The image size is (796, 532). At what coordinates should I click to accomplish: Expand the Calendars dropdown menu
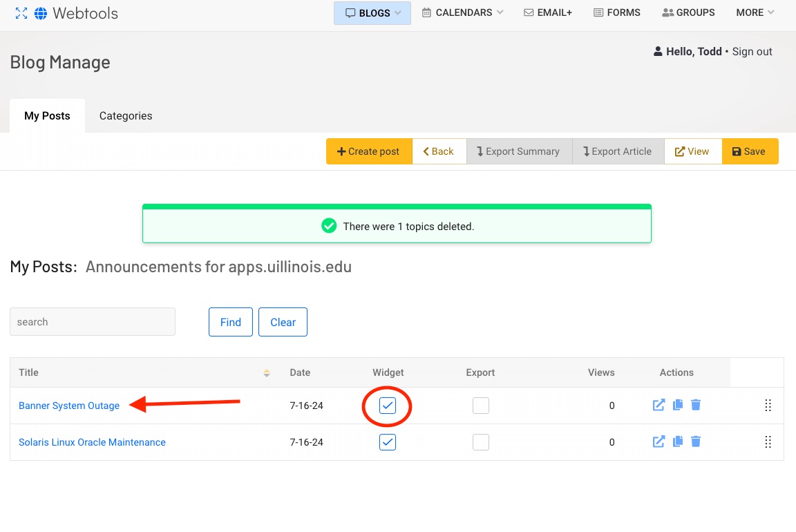(x=463, y=12)
